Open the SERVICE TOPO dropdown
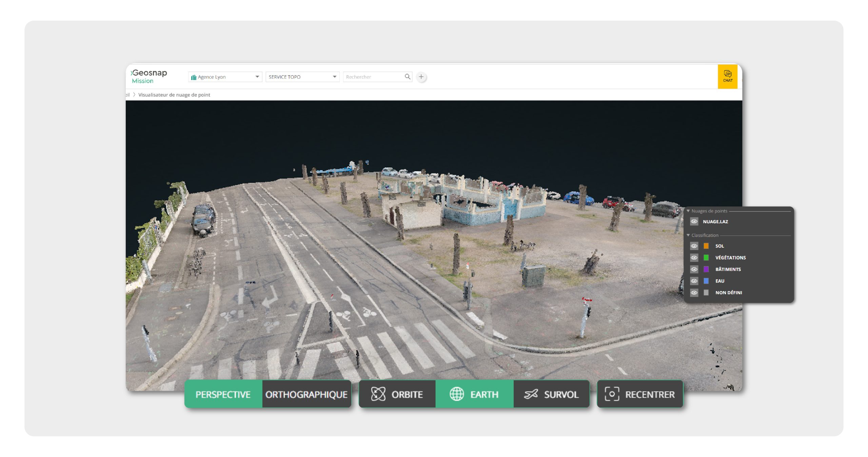This screenshot has height=457, width=868. 302,77
